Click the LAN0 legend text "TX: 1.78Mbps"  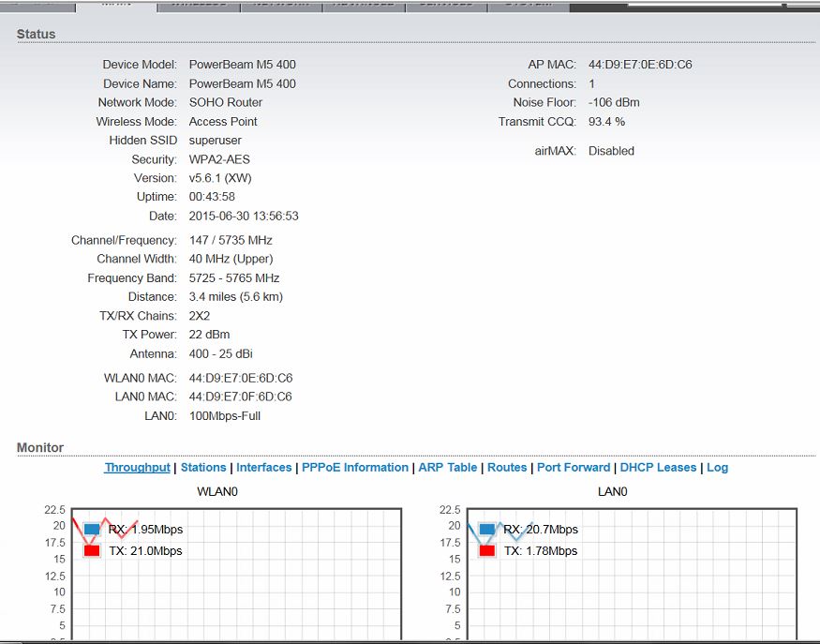541,551
